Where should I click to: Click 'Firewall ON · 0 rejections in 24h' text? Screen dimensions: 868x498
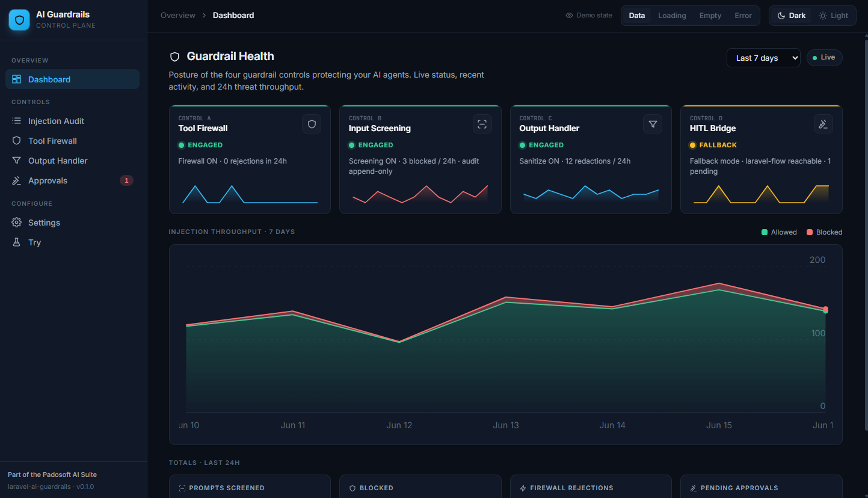[233, 161]
